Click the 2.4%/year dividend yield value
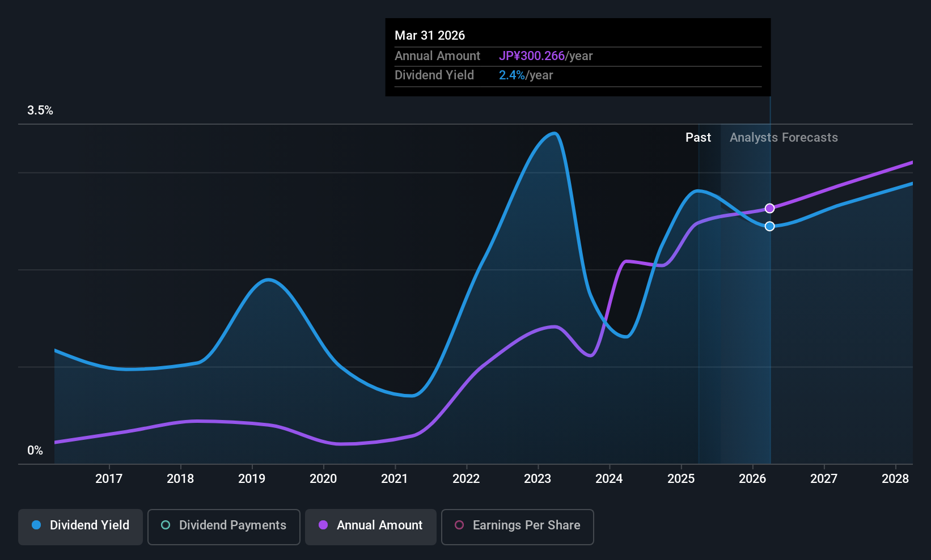This screenshot has width=931, height=560. [526, 75]
